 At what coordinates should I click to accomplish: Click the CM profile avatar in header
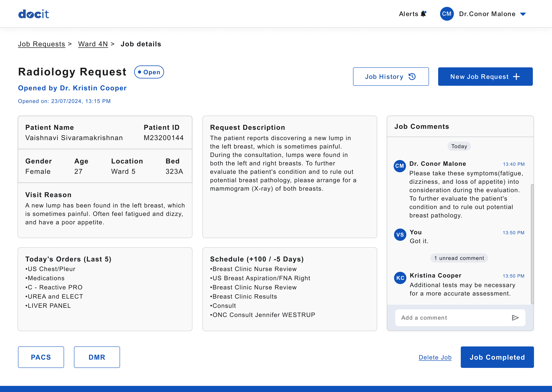[x=446, y=14]
